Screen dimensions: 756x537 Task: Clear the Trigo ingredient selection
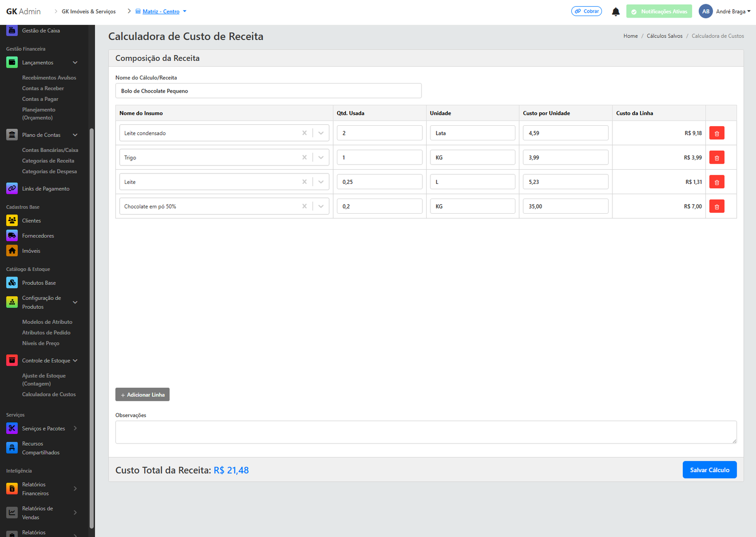pyautogui.click(x=304, y=157)
